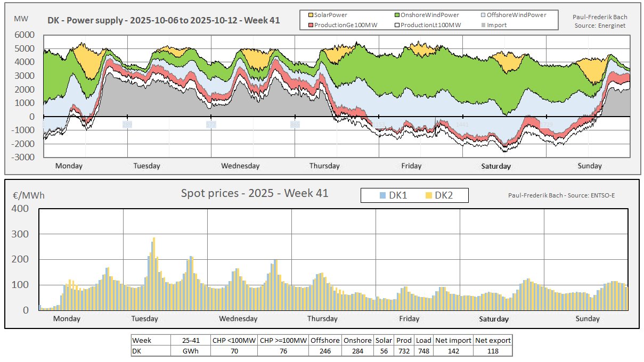This screenshot has height=362, width=644.
Task: Click the Tuesday label under spot prices chart
Action: [144, 319]
